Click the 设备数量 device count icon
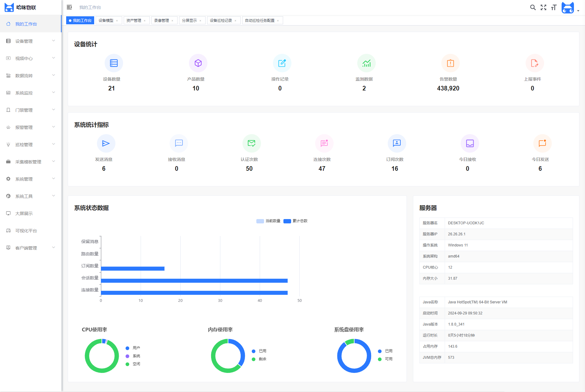The width and height of the screenshot is (585, 392). (x=114, y=63)
